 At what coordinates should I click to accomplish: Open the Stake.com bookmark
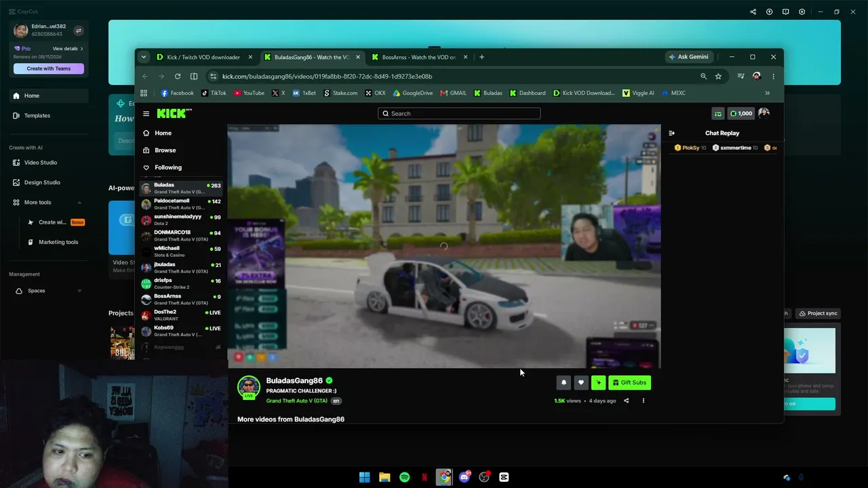pos(340,93)
